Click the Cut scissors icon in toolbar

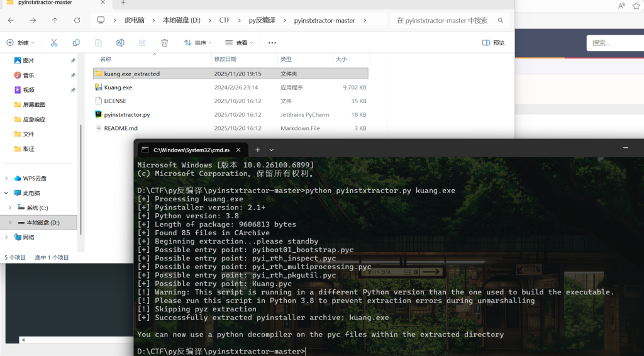[x=54, y=43]
